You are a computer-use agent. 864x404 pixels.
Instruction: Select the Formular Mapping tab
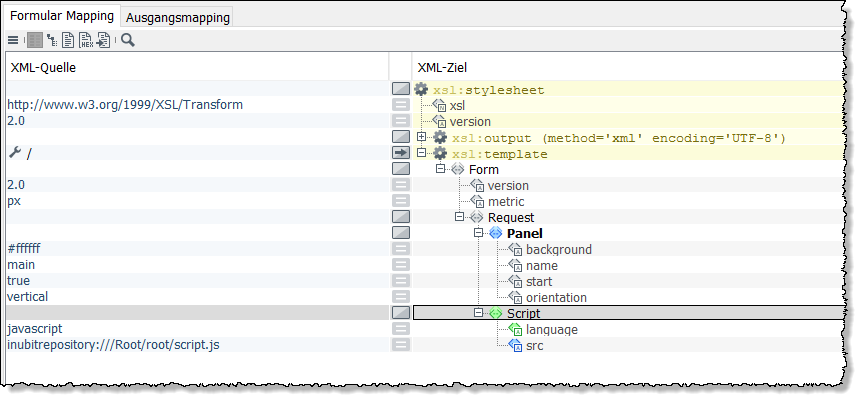point(62,16)
